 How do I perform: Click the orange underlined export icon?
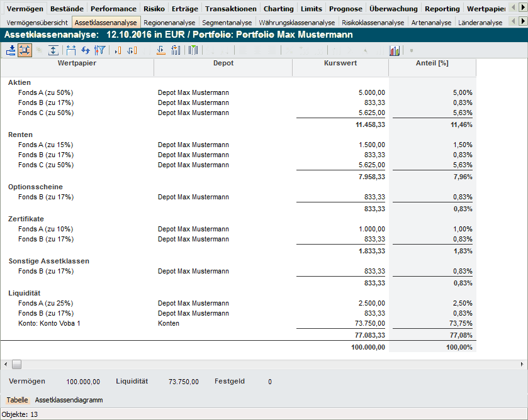pyautogui.click(x=160, y=50)
